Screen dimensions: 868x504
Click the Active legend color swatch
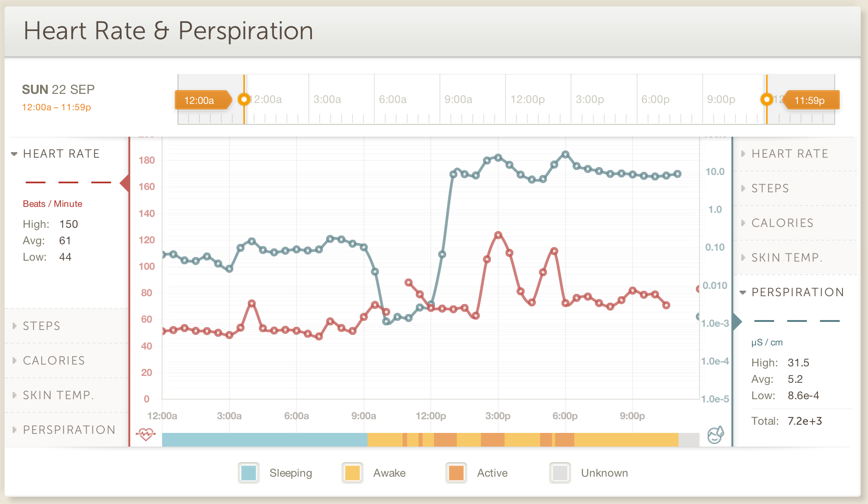point(456,473)
